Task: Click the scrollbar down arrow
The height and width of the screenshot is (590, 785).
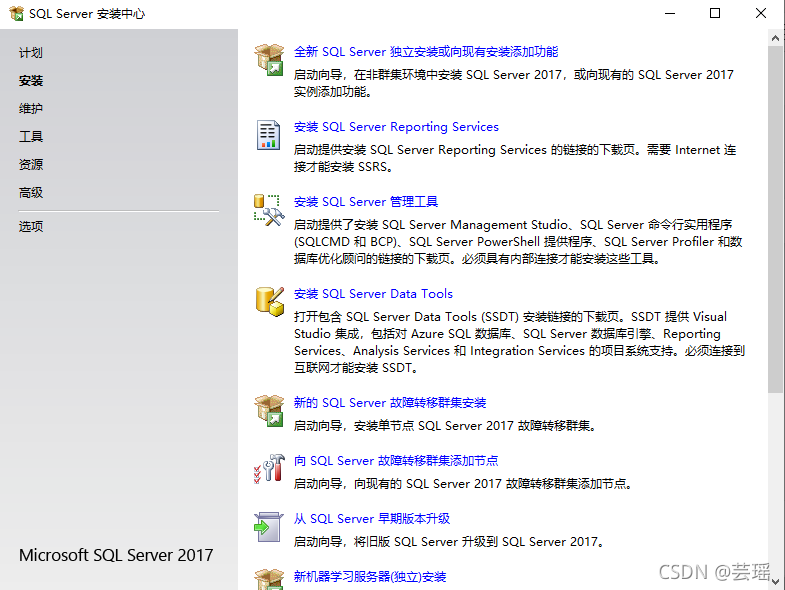Action: 776,581
